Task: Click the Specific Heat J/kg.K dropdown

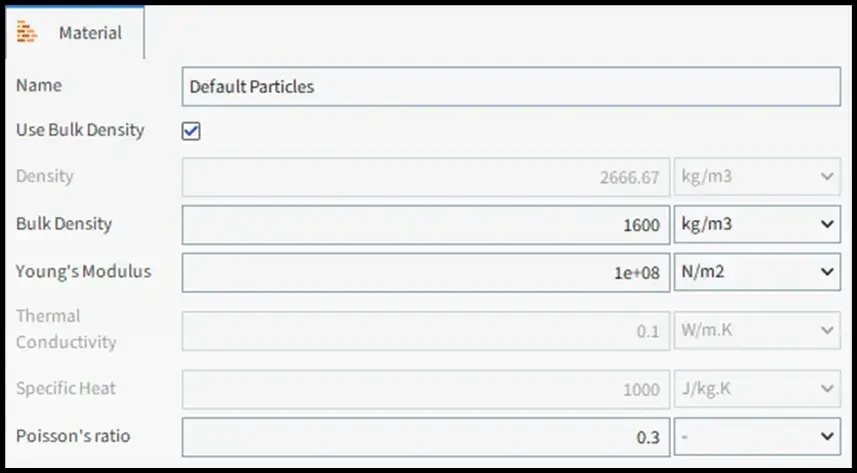Action: click(x=757, y=389)
